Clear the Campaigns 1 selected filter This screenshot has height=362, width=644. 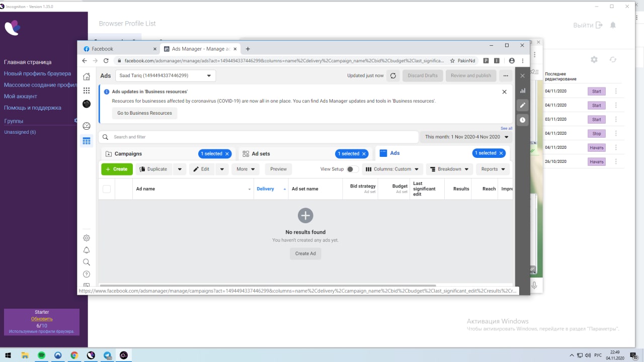[227, 154]
